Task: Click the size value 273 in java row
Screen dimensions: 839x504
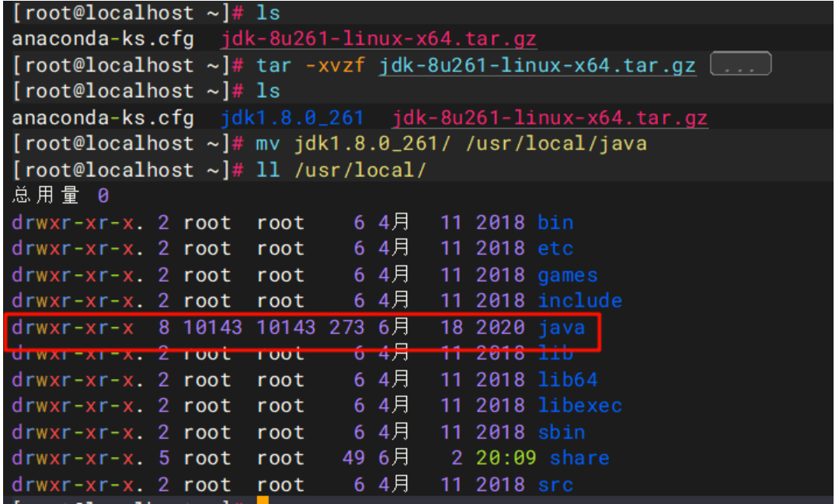Action: point(346,328)
